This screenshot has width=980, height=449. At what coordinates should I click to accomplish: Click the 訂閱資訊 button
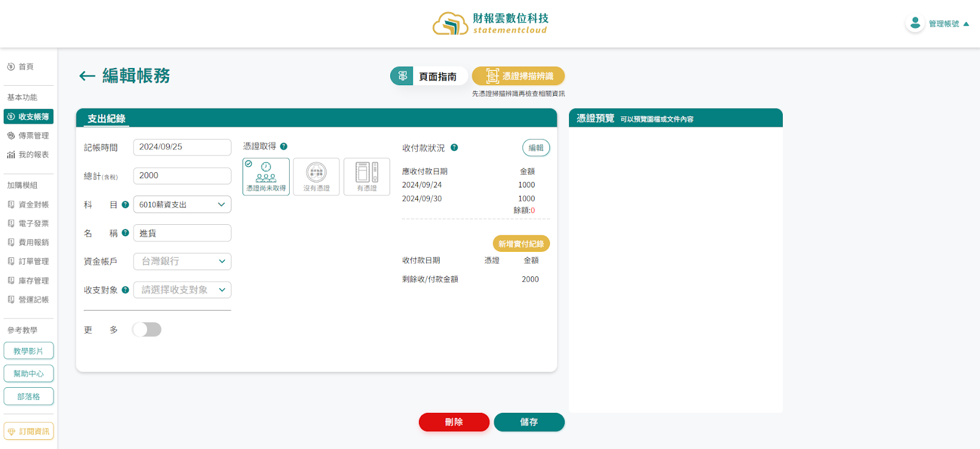pos(29,431)
